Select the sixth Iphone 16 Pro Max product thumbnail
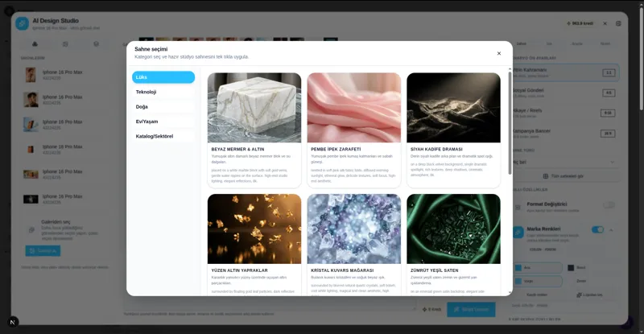This screenshot has width=644, height=334. (x=31, y=200)
